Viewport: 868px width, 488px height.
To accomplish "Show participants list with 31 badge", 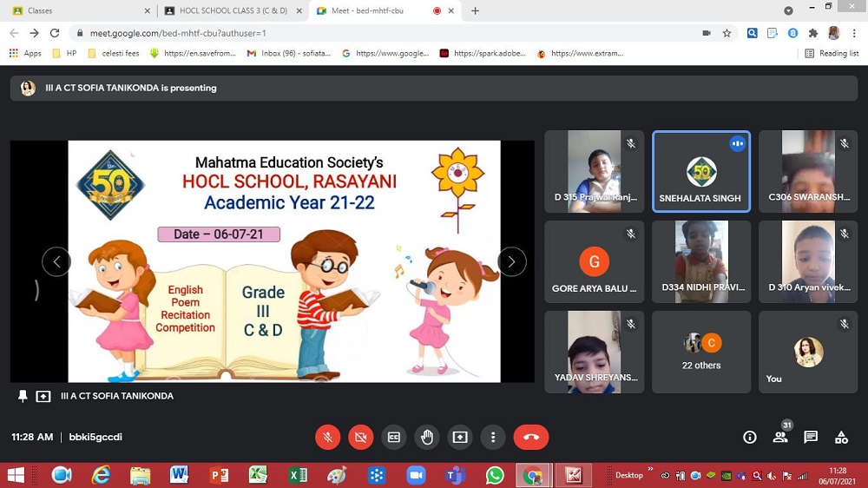I will pyautogui.click(x=780, y=438).
